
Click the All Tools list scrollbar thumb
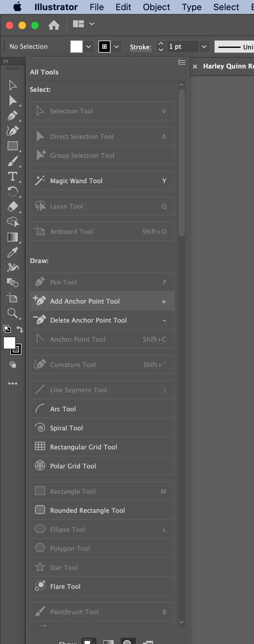[182, 163]
